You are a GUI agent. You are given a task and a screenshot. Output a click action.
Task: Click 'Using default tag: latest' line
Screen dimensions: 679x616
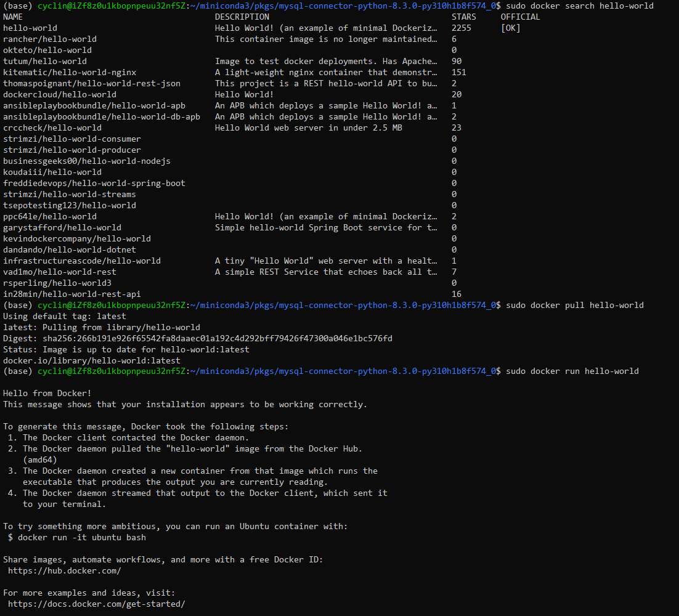(65, 317)
